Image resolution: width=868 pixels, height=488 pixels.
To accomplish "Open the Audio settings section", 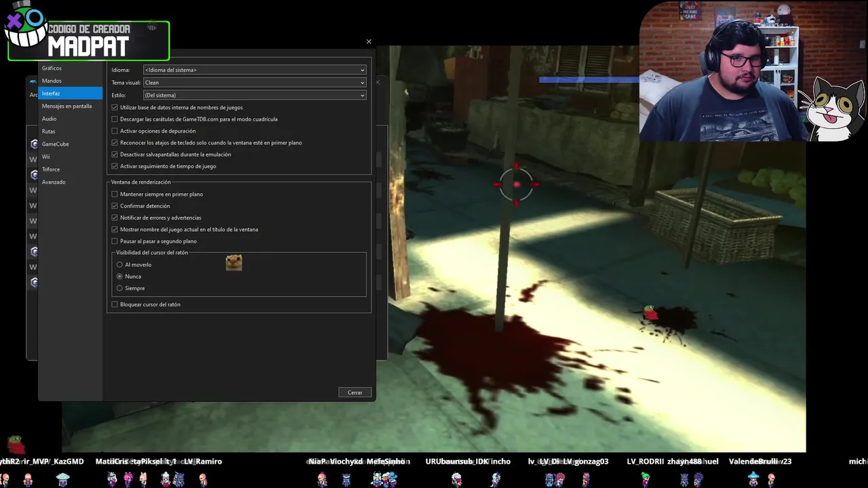I will (71, 119).
